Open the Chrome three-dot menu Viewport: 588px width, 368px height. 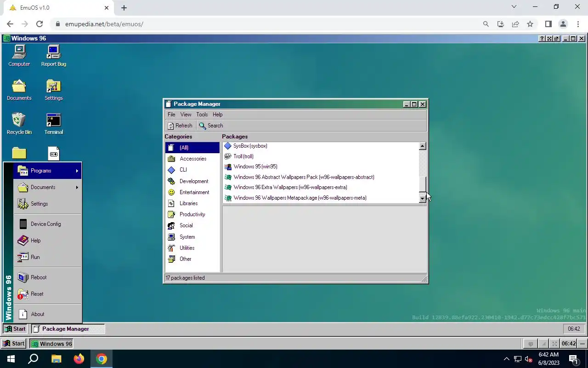577,24
